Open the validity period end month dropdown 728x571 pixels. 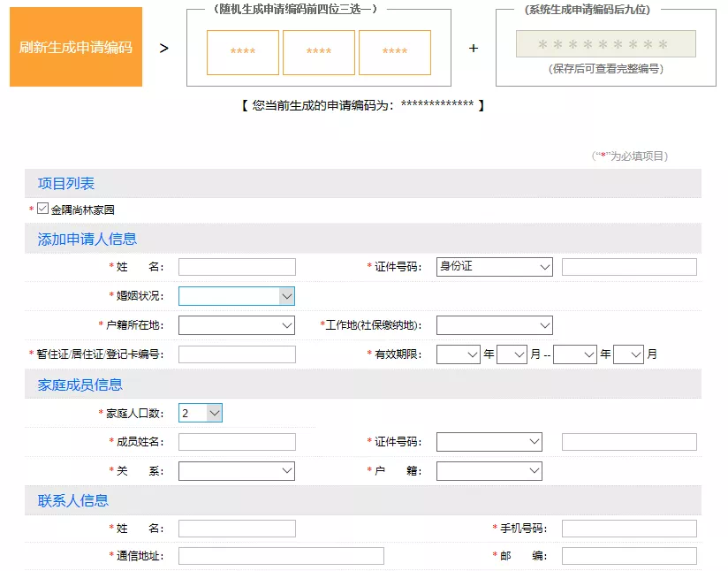point(628,354)
